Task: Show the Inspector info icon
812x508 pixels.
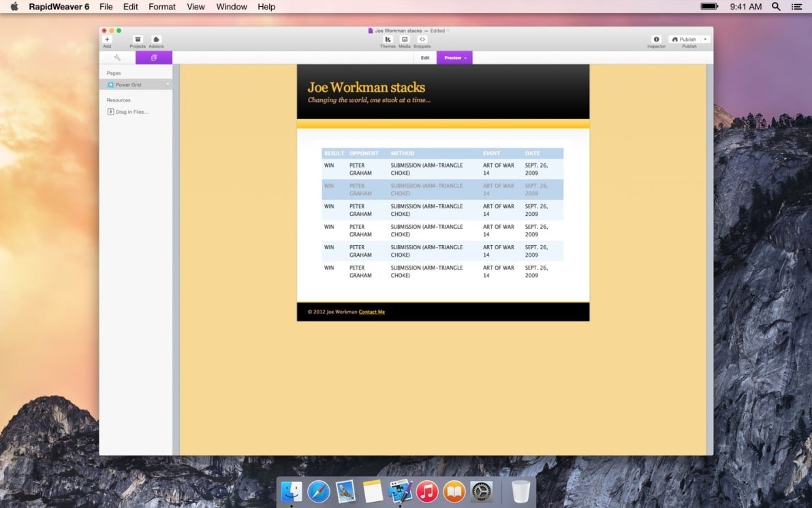Action: (656, 39)
